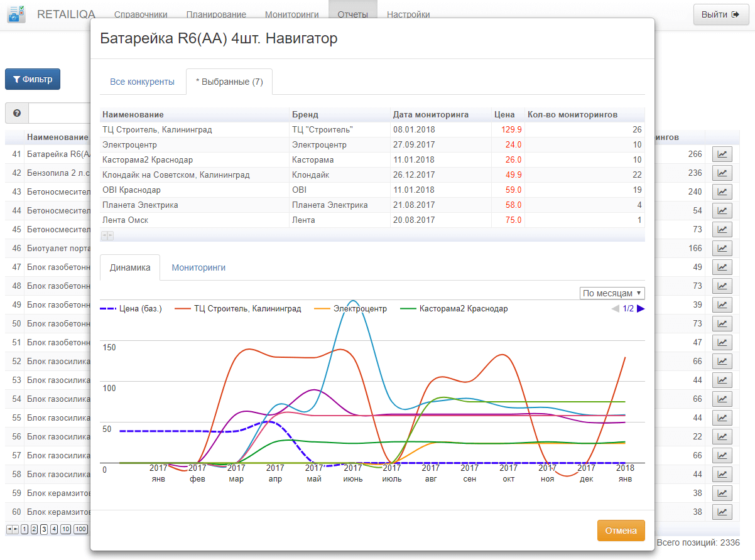
Task: Go to previous legend page arrow
Action: coord(616,308)
